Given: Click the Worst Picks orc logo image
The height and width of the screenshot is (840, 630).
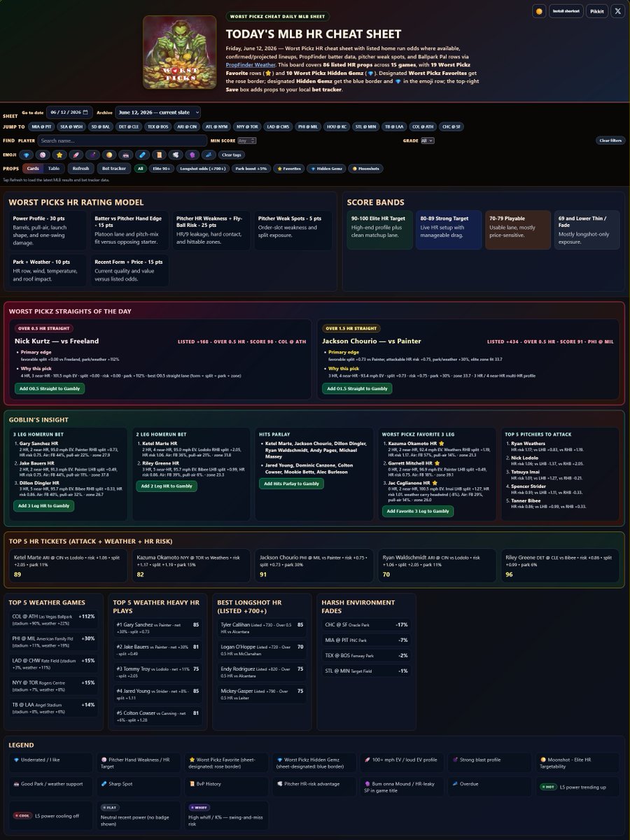Looking at the screenshot, I should pos(180,52).
